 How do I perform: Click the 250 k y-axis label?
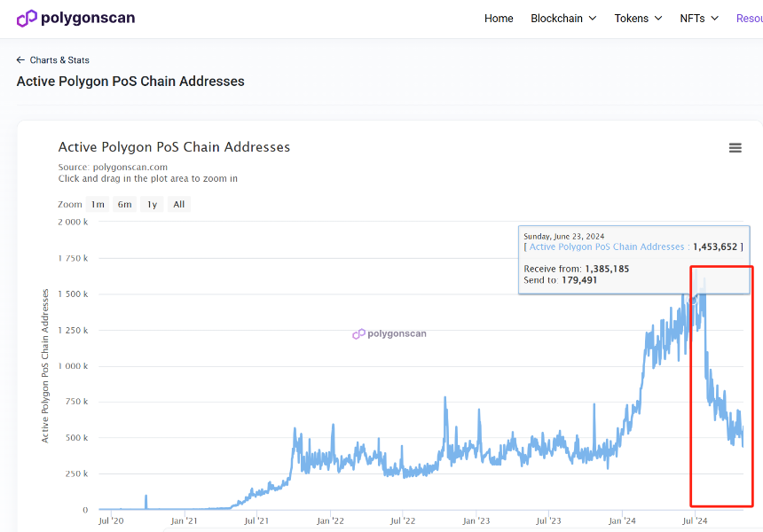(x=77, y=473)
